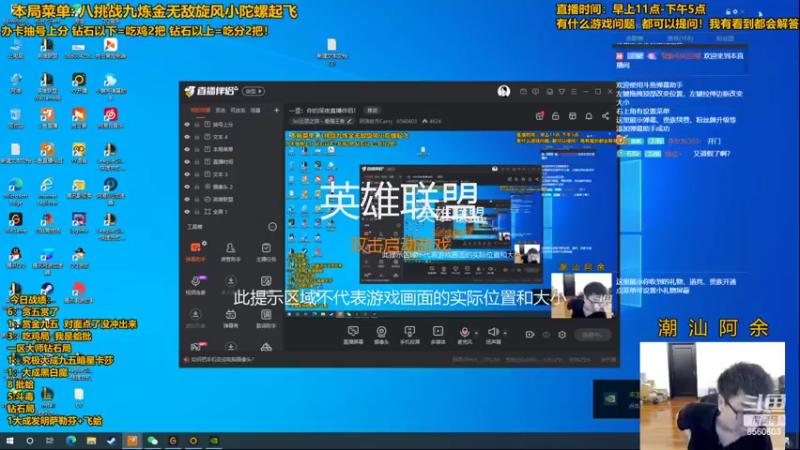This screenshot has width=800, height=450.
Task: Open the 房管助手 tool icon
Action: (x=231, y=252)
